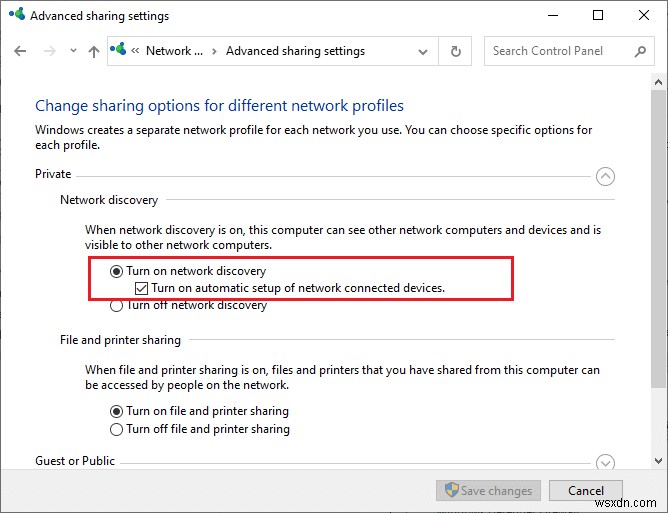Toggle automatic setup of network connected devices
668x513 pixels.
(142, 288)
